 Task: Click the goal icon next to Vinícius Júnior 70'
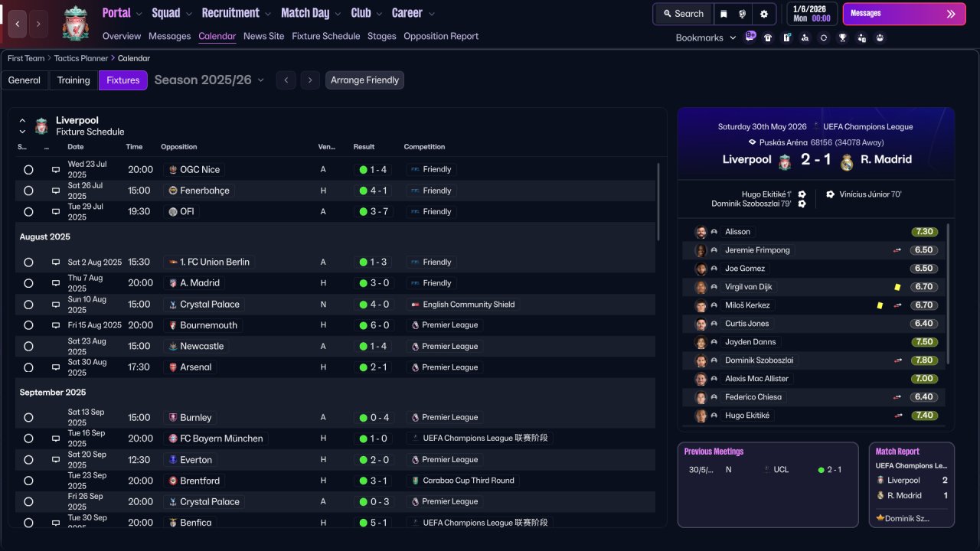coord(830,194)
